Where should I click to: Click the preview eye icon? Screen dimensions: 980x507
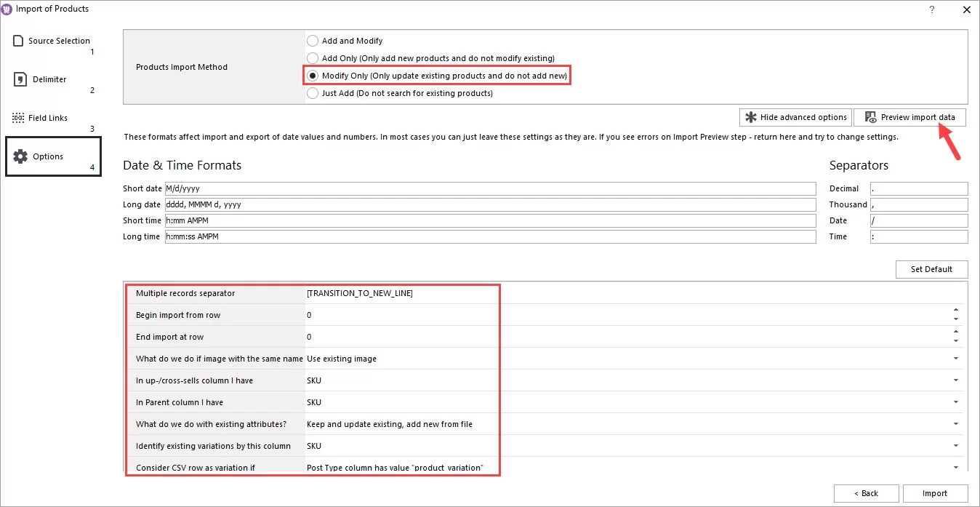pos(870,117)
